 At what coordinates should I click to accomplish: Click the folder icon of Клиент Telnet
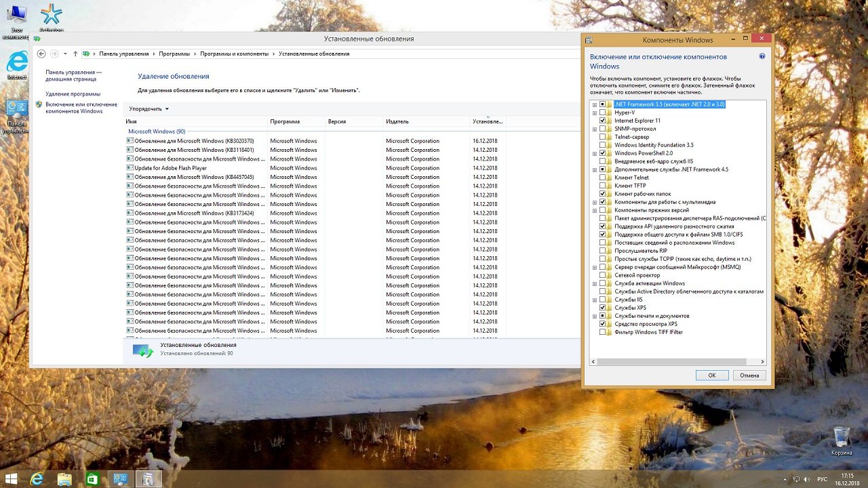pyautogui.click(x=610, y=178)
